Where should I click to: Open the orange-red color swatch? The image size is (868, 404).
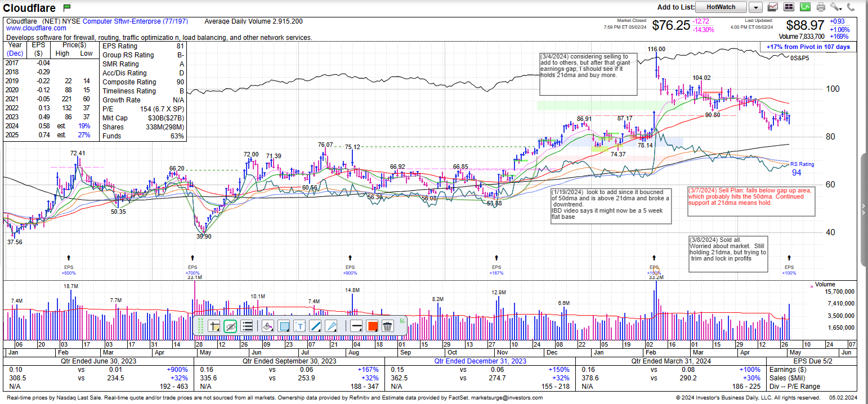(x=372, y=326)
